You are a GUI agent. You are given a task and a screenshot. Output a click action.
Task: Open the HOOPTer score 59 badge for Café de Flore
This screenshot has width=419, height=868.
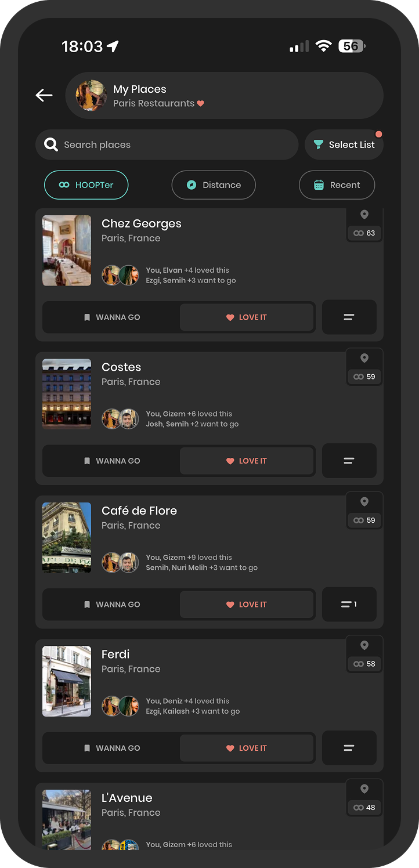[x=364, y=520]
